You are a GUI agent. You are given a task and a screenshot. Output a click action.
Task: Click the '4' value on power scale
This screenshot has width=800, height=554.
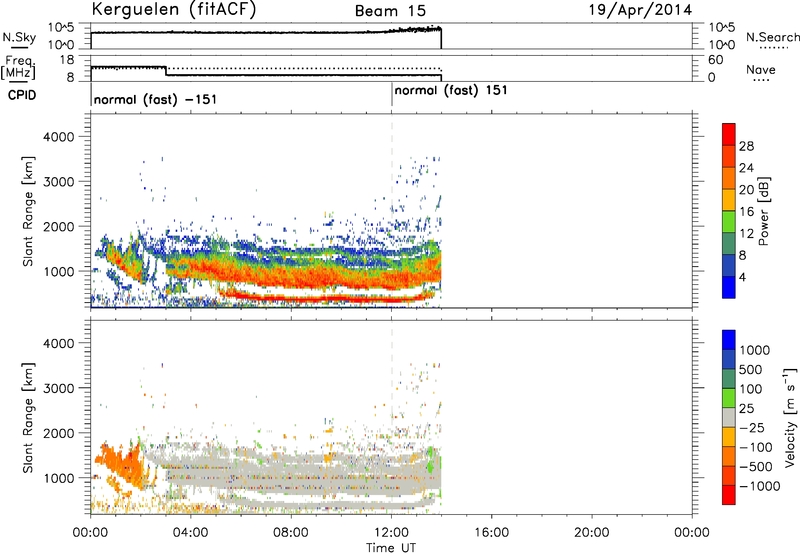point(742,277)
